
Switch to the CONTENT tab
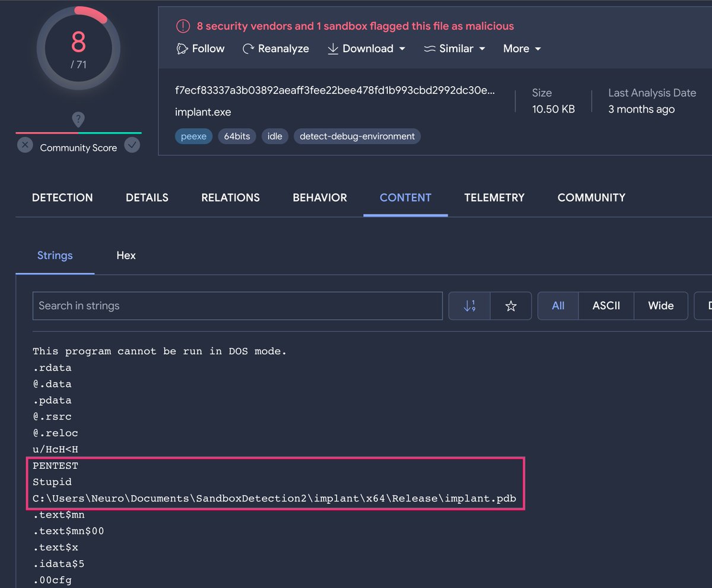[405, 198]
